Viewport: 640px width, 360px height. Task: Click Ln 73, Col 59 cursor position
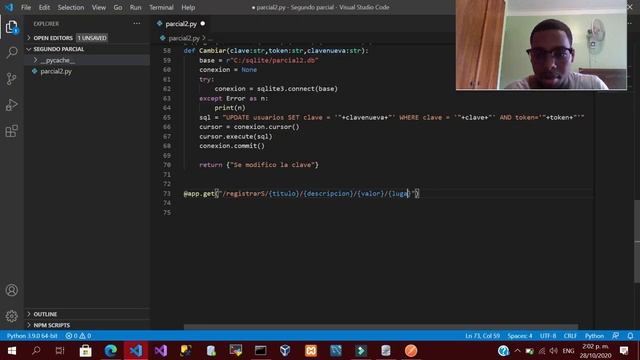pyautogui.click(x=482, y=336)
